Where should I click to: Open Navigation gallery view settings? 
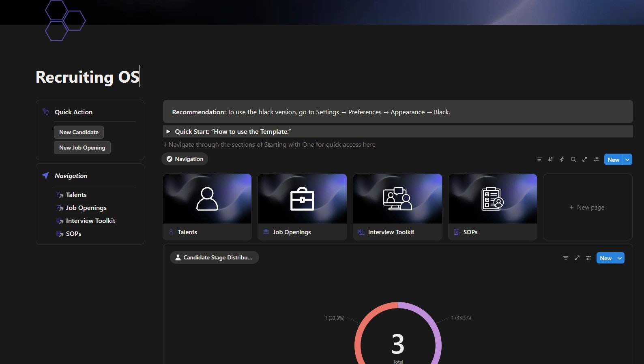pos(596,159)
